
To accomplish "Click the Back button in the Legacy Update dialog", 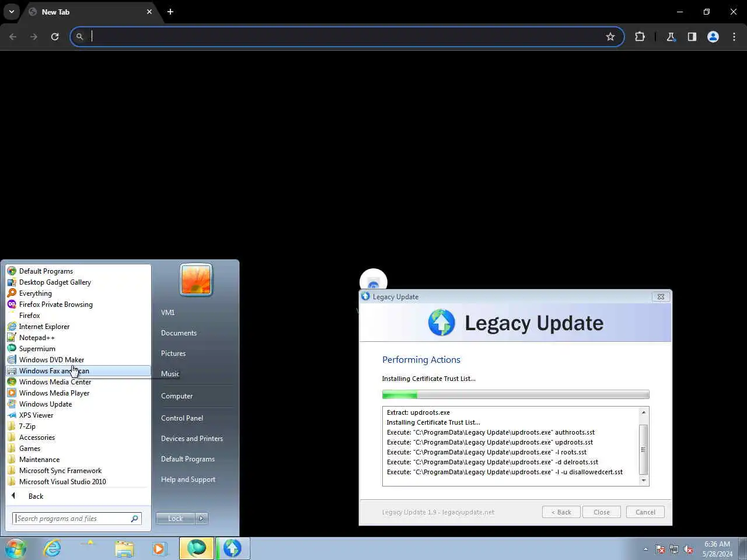I will (561, 512).
